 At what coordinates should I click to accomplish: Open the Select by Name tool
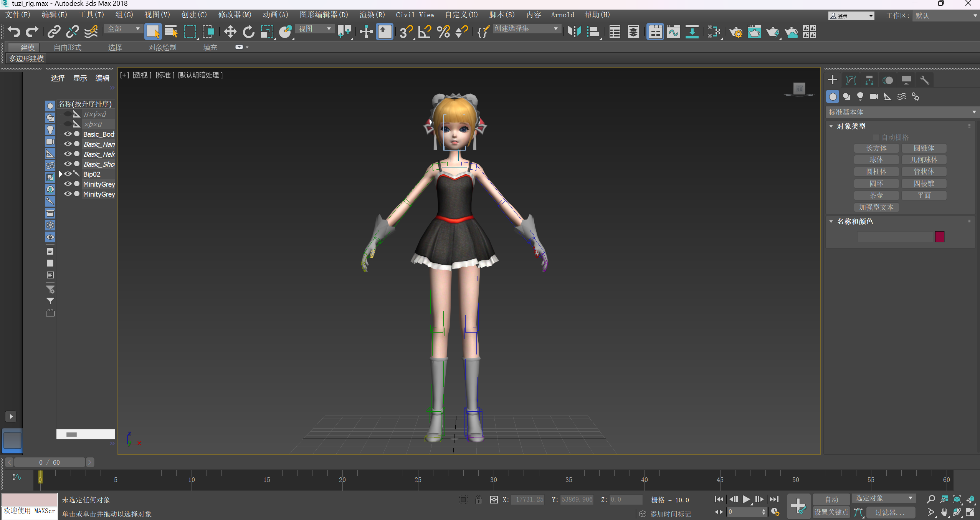171,32
